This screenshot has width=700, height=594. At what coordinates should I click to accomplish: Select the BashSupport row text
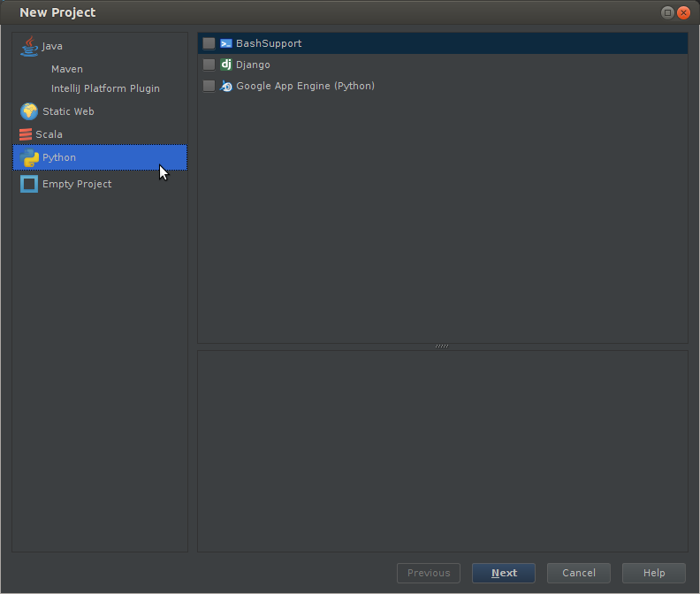pos(269,43)
